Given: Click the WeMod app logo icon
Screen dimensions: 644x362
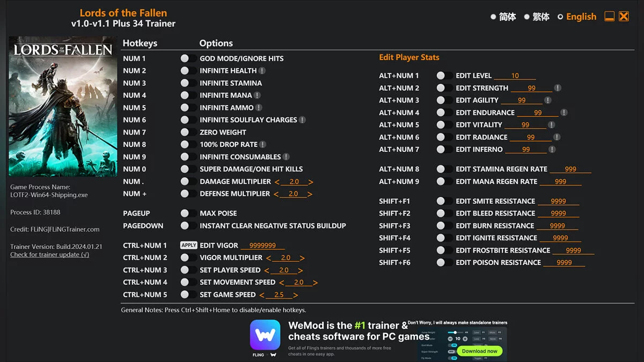Looking at the screenshot, I should coord(265,335).
